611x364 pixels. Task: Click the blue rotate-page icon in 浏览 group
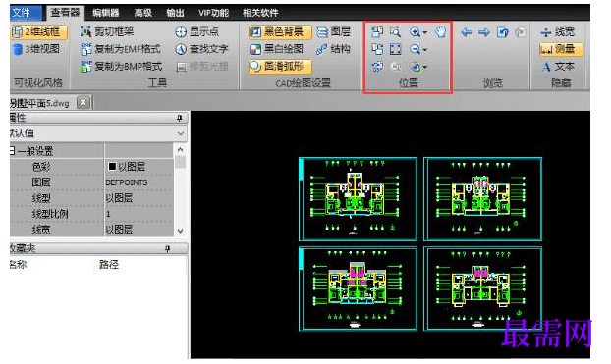point(502,32)
